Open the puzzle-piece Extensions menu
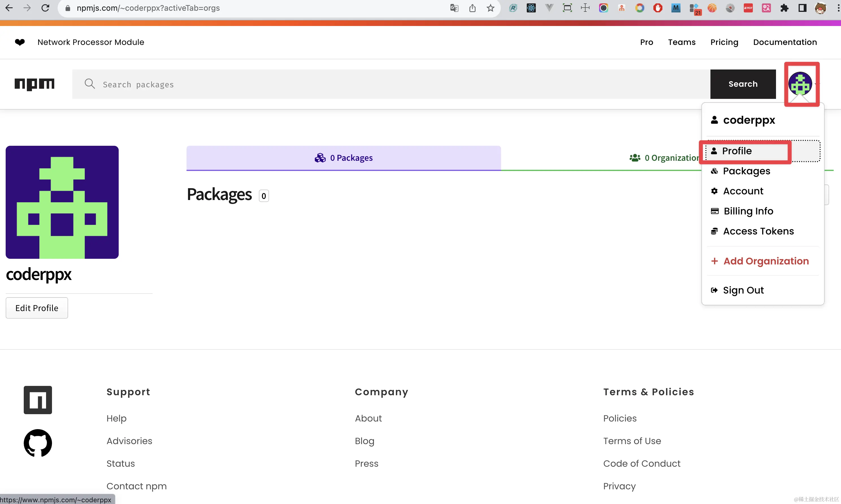Viewport: 841px width, 504px height. tap(784, 8)
